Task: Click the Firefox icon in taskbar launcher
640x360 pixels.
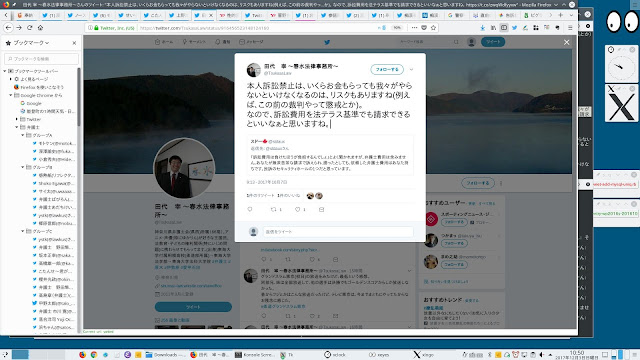Action: tap(82, 355)
